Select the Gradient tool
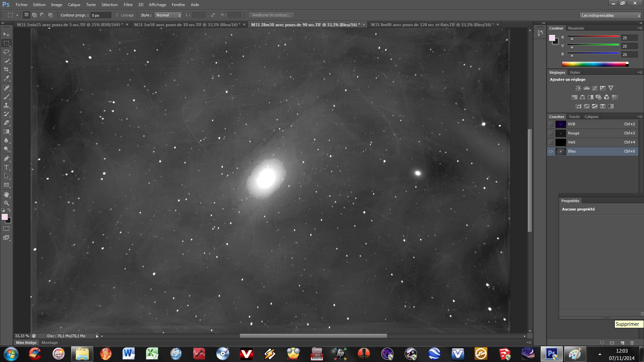This screenshot has height=362, width=644. pos(6,132)
